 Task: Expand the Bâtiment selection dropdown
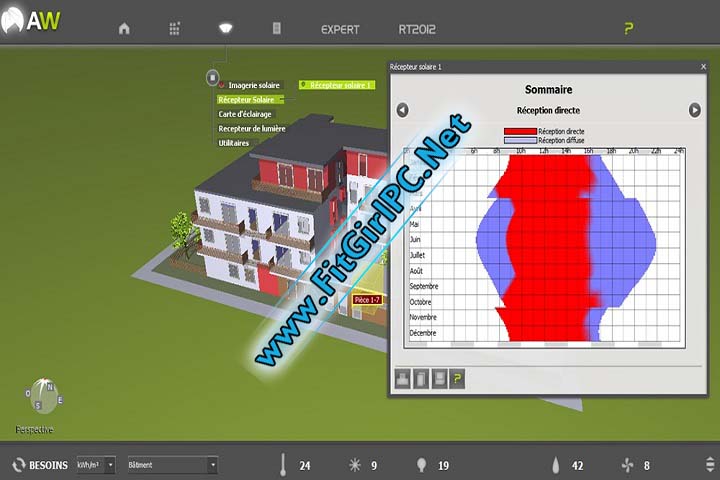pos(171,465)
